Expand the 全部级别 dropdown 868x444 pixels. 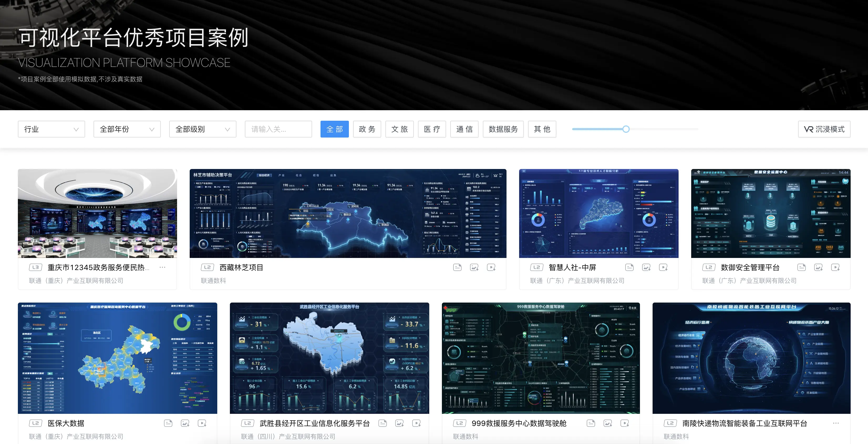coord(203,129)
